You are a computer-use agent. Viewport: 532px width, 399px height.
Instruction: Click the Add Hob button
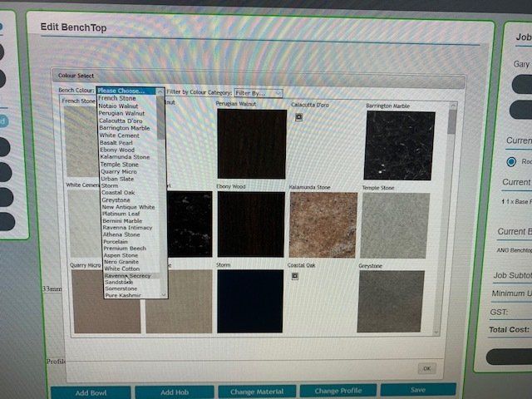[175, 392]
